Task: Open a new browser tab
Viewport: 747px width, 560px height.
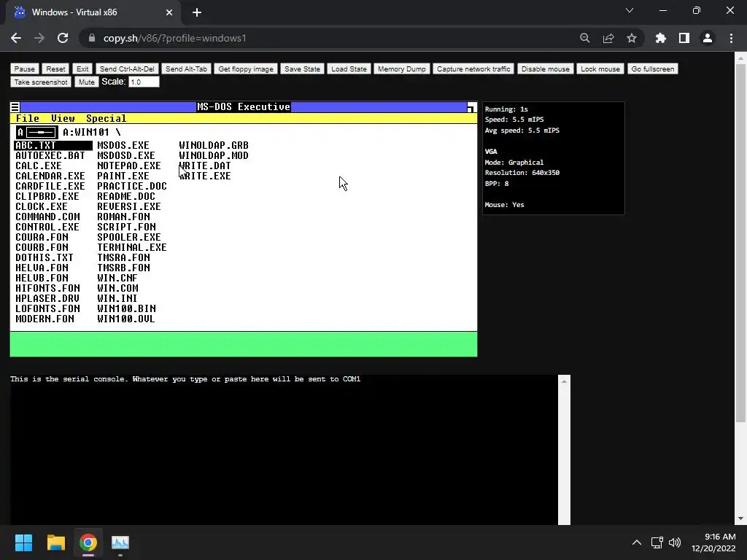Action: pos(197,12)
